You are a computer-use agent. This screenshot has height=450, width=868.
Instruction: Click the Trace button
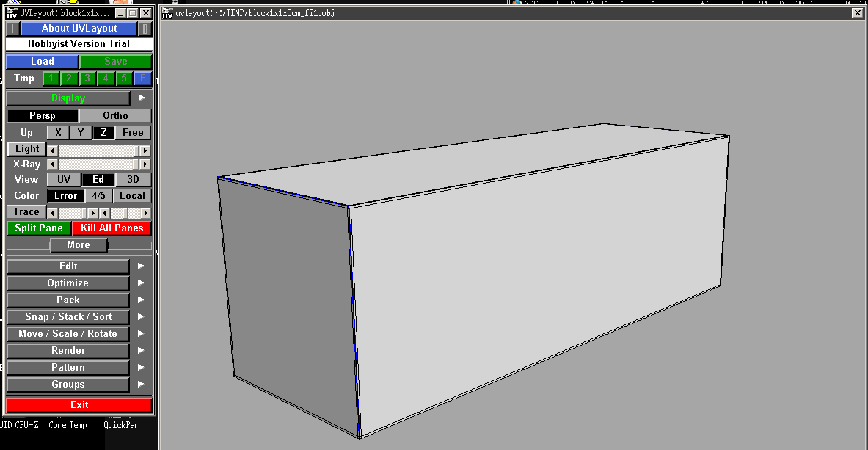26,211
